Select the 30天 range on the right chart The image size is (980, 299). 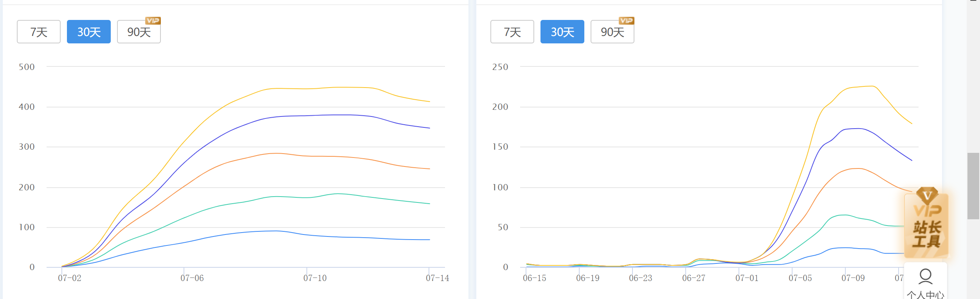(562, 32)
